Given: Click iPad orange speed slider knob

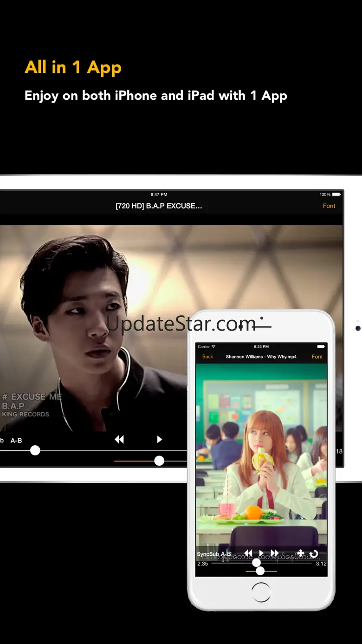Looking at the screenshot, I should [159, 461].
